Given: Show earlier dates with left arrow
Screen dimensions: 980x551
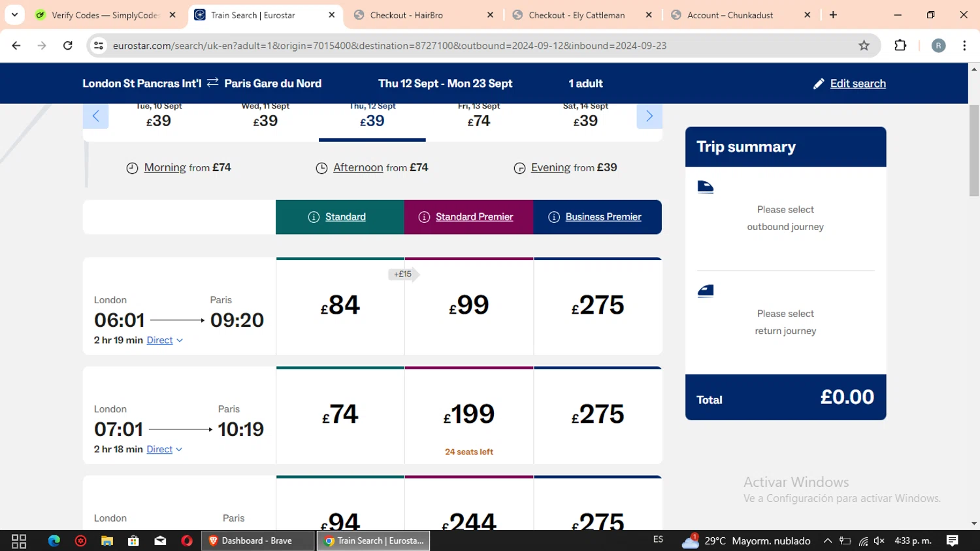Looking at the screenshot, I should tap(95, 116).
